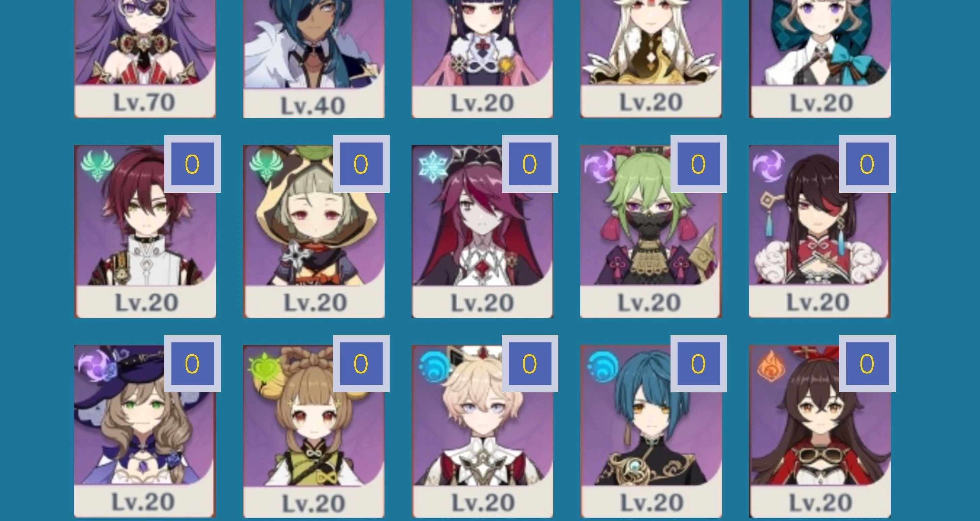Click the 0 counter on Lisa's card

coord(193,363)
